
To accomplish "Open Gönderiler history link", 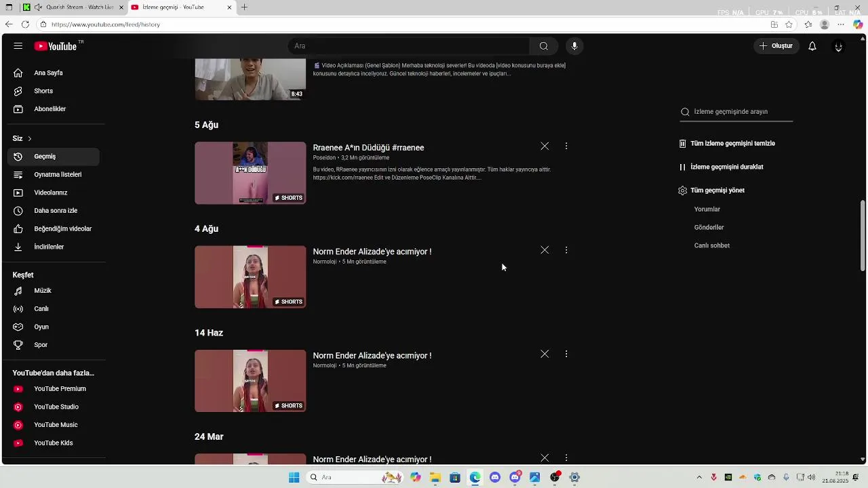I will tap(709, 228).
